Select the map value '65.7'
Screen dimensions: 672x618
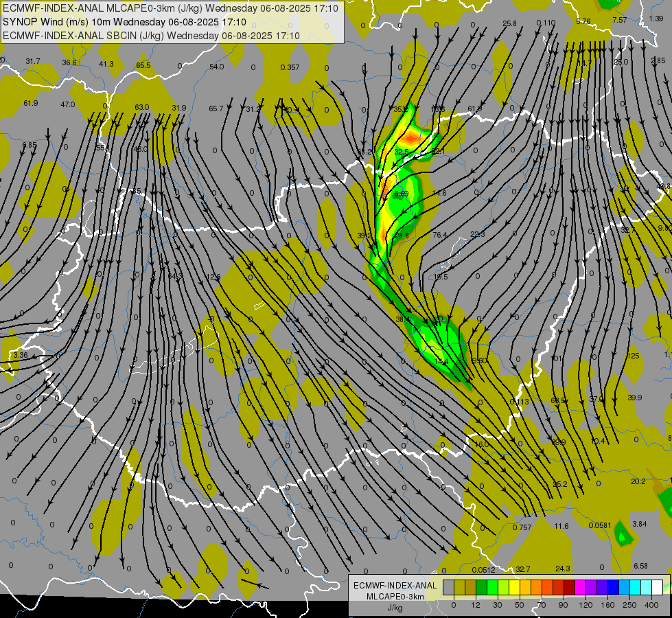[x=216, y=108]
